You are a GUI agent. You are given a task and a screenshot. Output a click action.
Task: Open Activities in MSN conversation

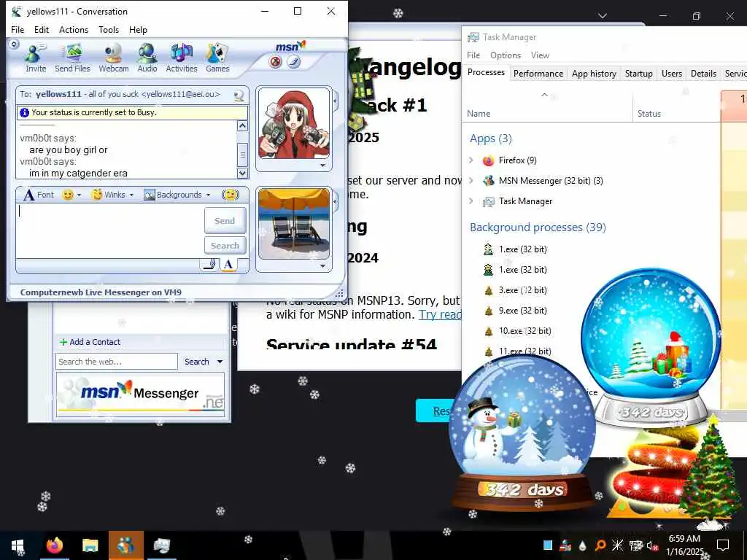tap(182, 58)
